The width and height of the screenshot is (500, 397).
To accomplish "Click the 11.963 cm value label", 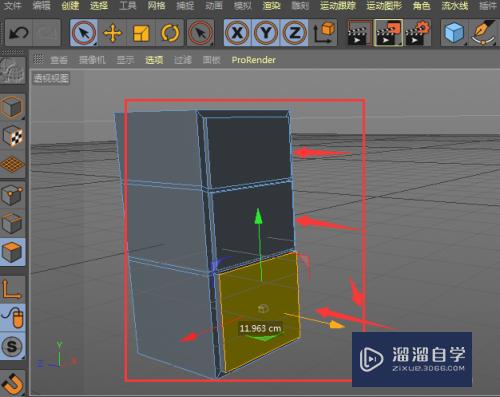I will (260, 329).
